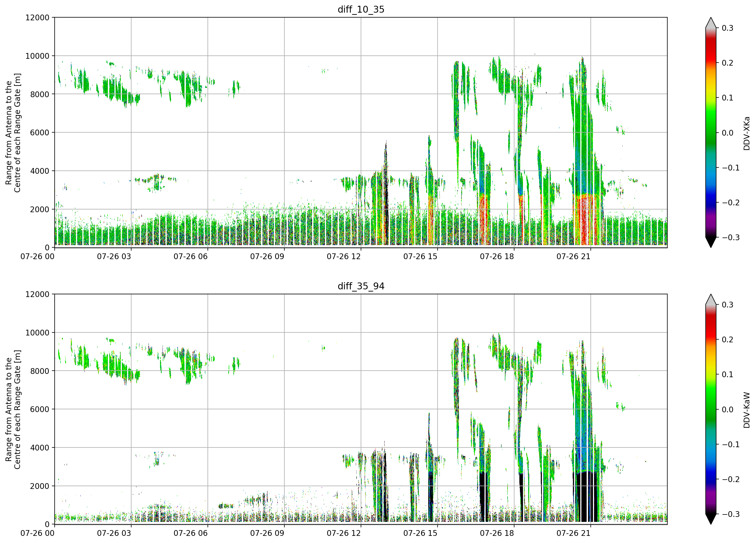Viewport: 756px width, 543px height.
Task: Click the black lower arrow of DDV-KaW colorbar
Action: coord(711,519)
